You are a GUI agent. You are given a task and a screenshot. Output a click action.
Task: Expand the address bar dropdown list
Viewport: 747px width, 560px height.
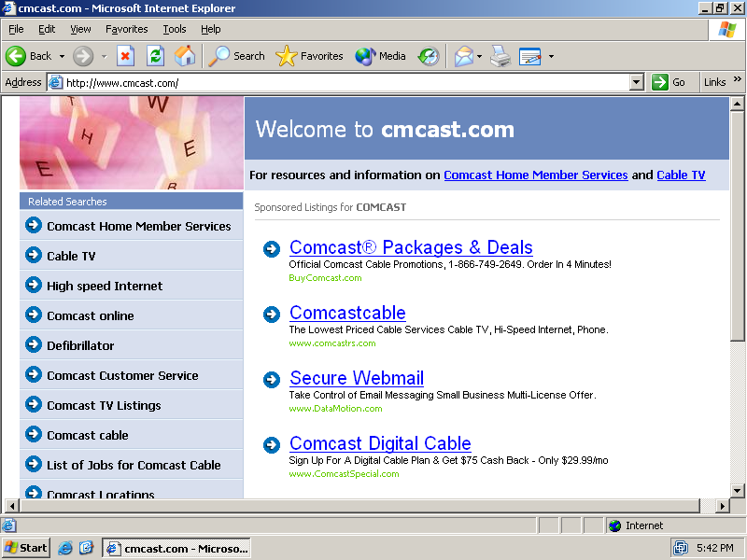pyautogui.click(x=637, y=82)
